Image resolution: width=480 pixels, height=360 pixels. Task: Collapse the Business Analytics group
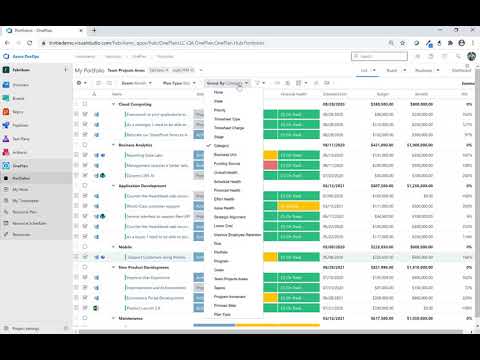(113, 145)
